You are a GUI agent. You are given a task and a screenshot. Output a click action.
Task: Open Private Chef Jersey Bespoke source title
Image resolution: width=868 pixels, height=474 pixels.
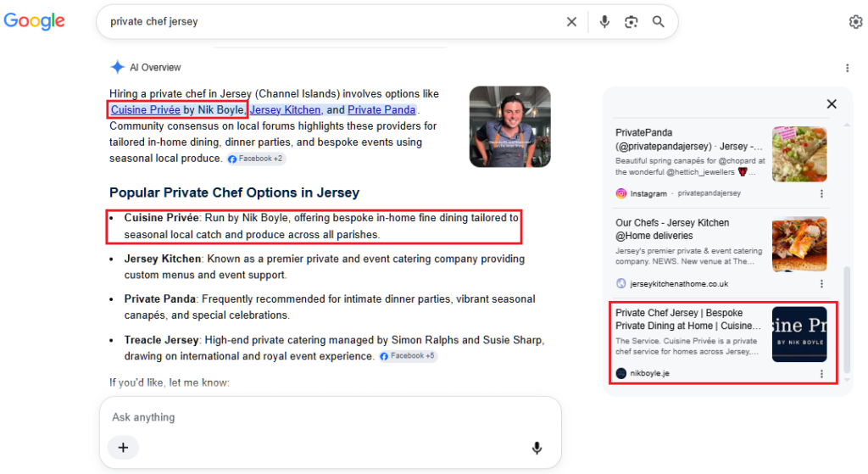688,320
